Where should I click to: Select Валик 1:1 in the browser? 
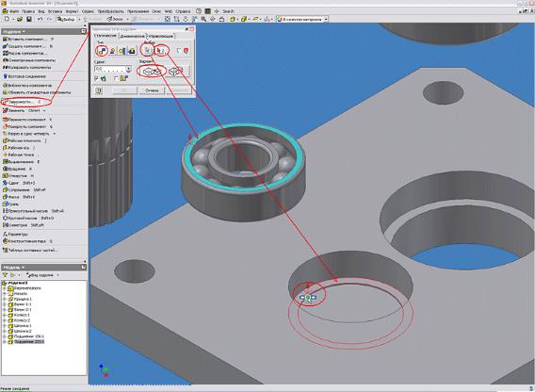[x=20, y=304]
